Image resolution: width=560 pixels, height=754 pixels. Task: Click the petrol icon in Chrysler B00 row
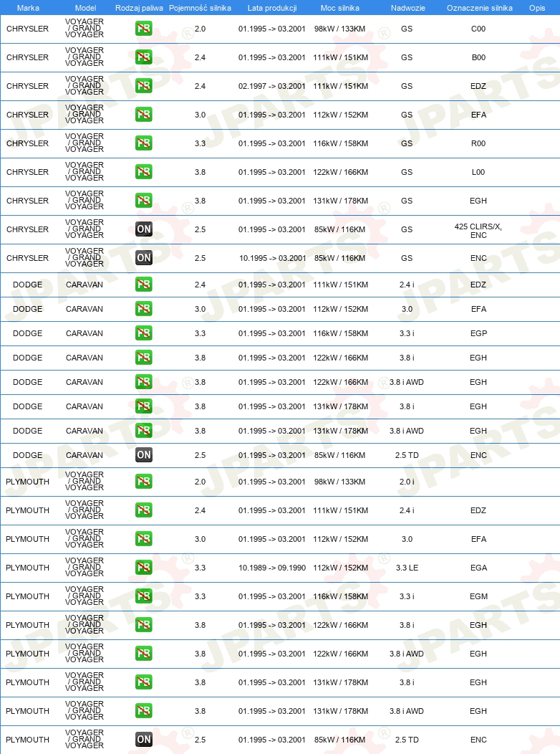pyautogui.click(x=144, y=57)
